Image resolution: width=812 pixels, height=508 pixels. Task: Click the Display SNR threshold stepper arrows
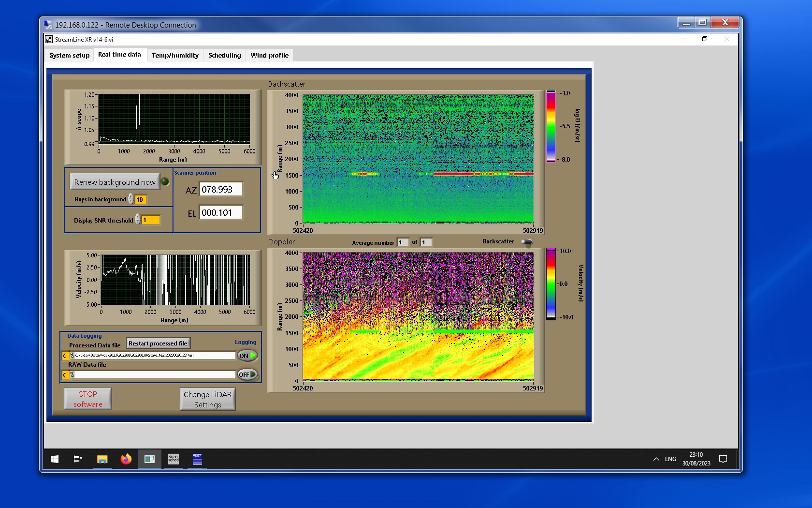(138, 220)
